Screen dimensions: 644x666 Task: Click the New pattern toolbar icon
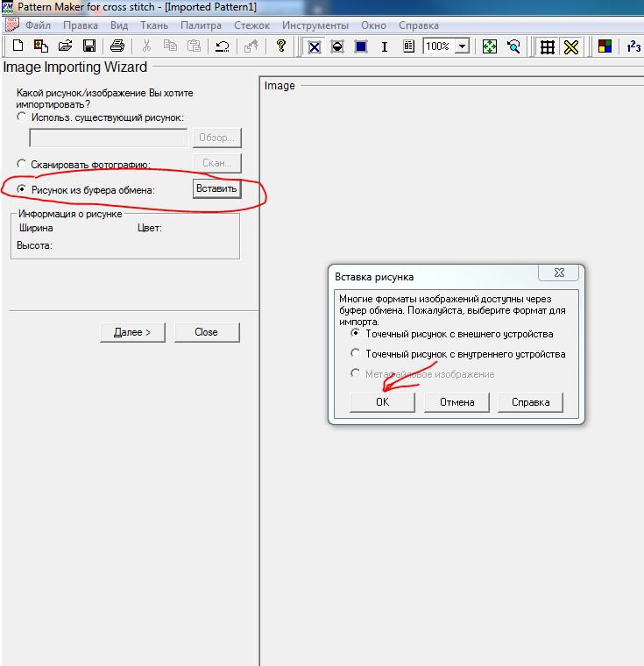17,46
